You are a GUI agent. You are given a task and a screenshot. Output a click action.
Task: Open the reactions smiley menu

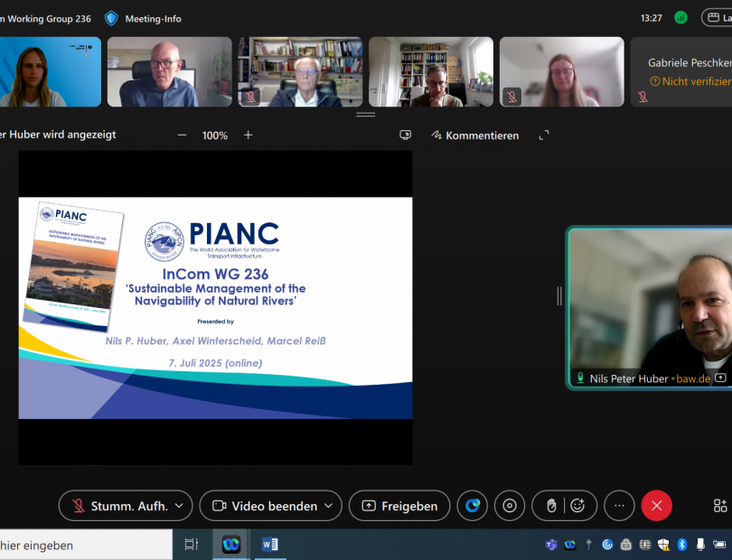tap(577, 506)
